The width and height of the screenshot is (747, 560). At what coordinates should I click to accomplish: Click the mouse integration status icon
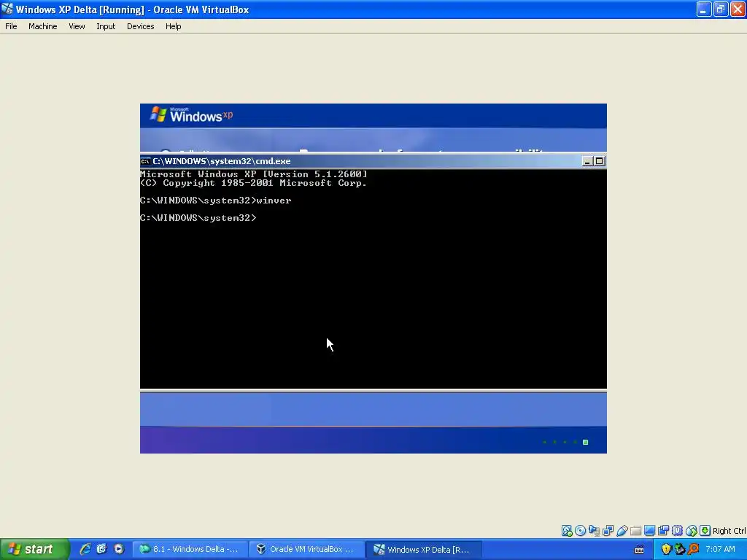click(692, 531)
